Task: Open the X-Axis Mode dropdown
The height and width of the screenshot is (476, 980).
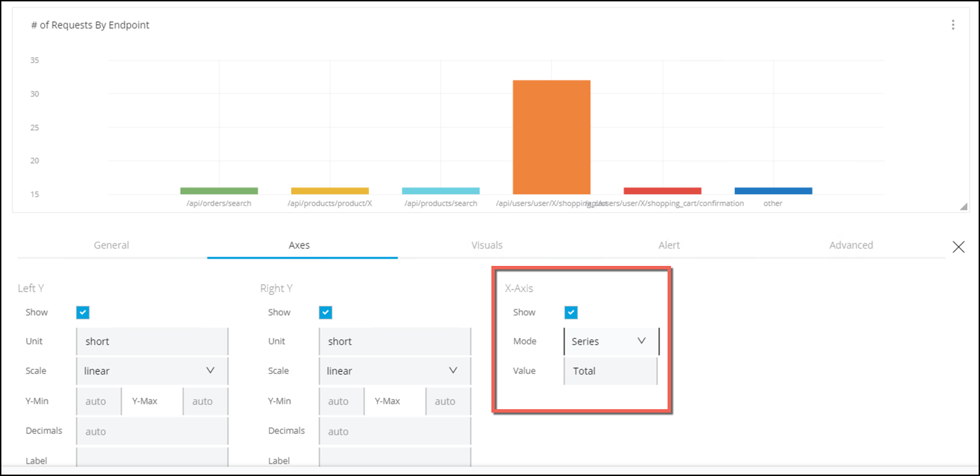Action: point(610,341)
